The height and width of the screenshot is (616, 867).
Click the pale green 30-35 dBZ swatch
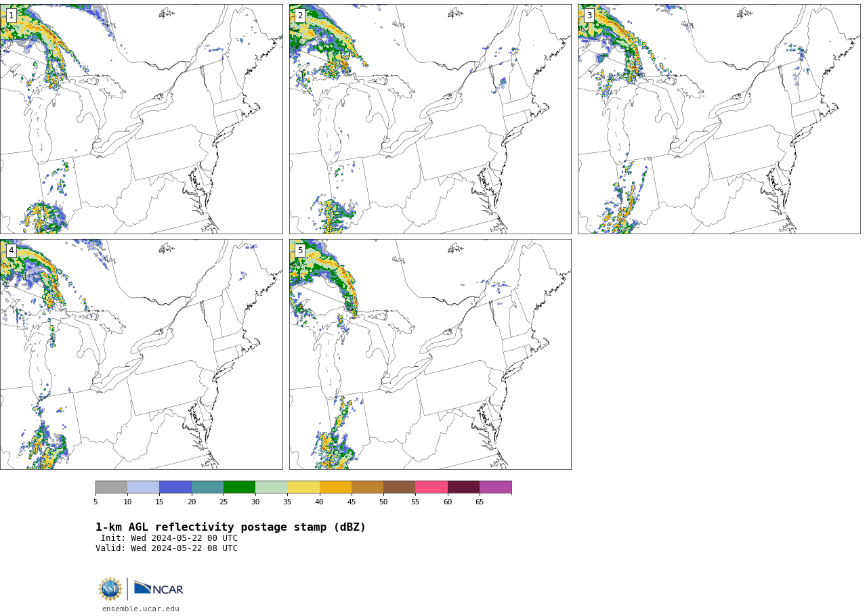272,487
